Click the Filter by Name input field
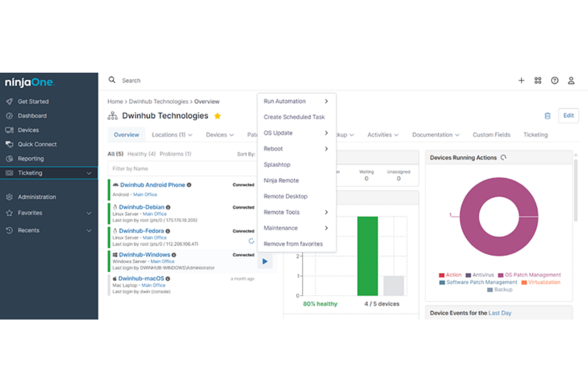 tap(183, 169)
